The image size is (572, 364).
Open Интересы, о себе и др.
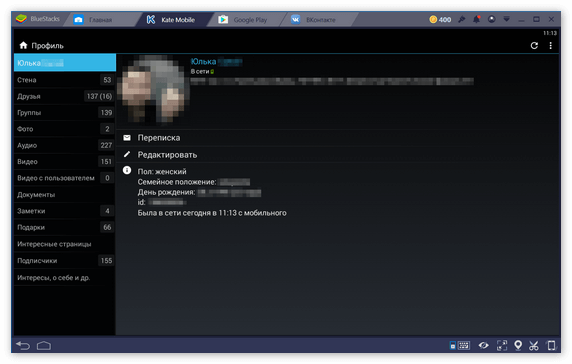pos(65,278)
